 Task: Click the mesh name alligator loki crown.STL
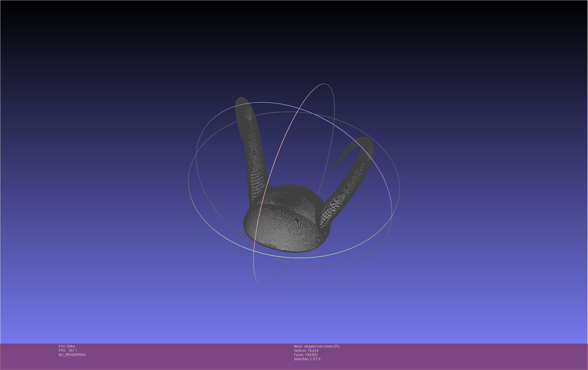316,346
